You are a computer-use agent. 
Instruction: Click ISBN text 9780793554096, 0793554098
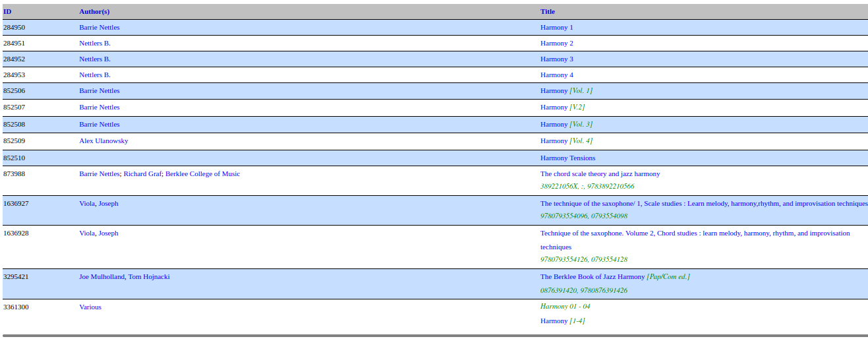pos(584,216)
